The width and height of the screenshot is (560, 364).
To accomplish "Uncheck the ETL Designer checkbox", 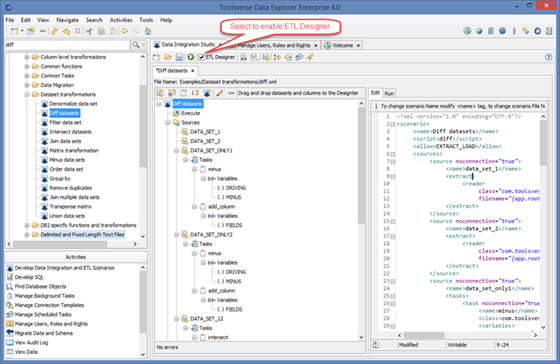I will [201, 57].
